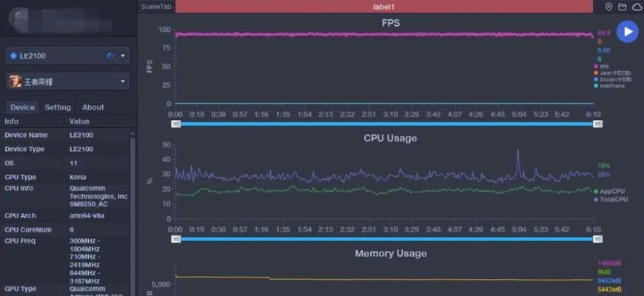Toggle the TotalCPU legend series
This screenshot has width=644, height=296.
(x=611, y=200)
